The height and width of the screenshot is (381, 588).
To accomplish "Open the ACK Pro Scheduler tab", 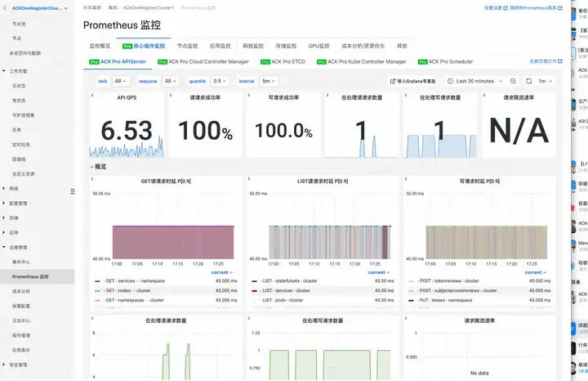I will (x=446, y=61).
